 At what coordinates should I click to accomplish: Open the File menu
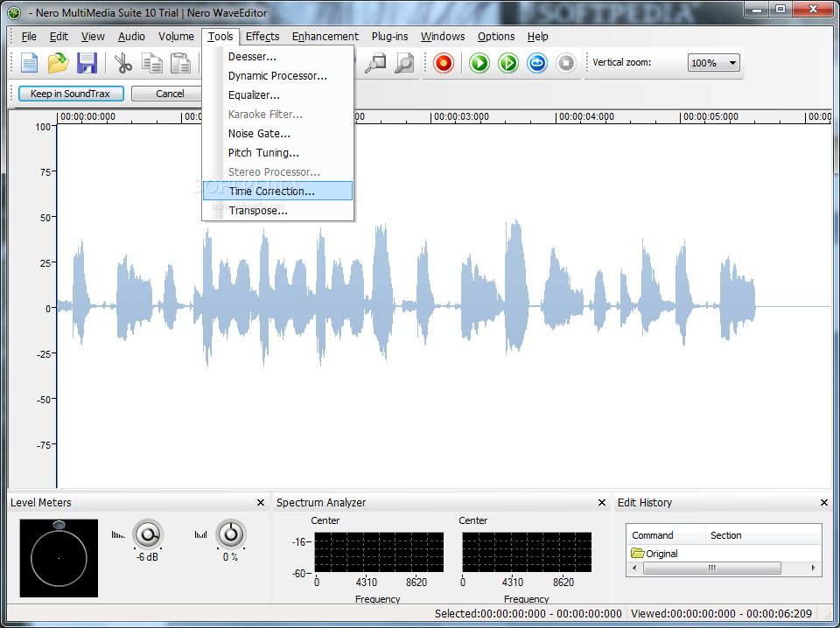pos(29,37)
